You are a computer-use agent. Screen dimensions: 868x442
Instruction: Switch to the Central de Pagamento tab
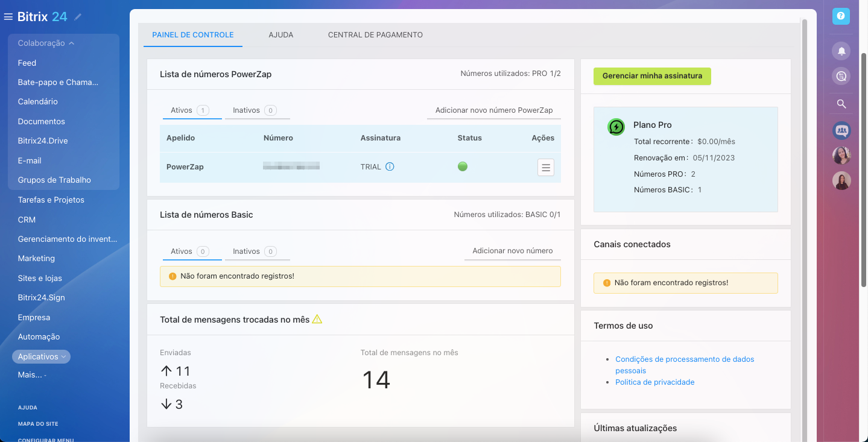click(x=375, y=35)
